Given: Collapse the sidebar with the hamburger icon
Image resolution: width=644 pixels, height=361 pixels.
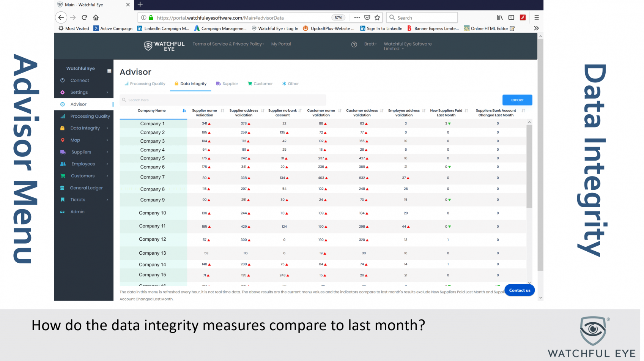Looking at the screenshot, I should click(x=109, y=71).
